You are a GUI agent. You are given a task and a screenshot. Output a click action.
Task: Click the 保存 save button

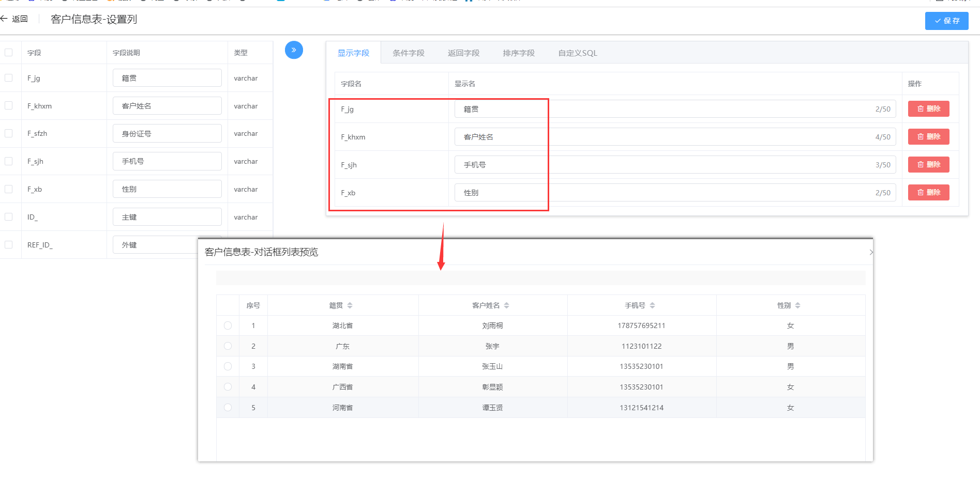(946, 21)
